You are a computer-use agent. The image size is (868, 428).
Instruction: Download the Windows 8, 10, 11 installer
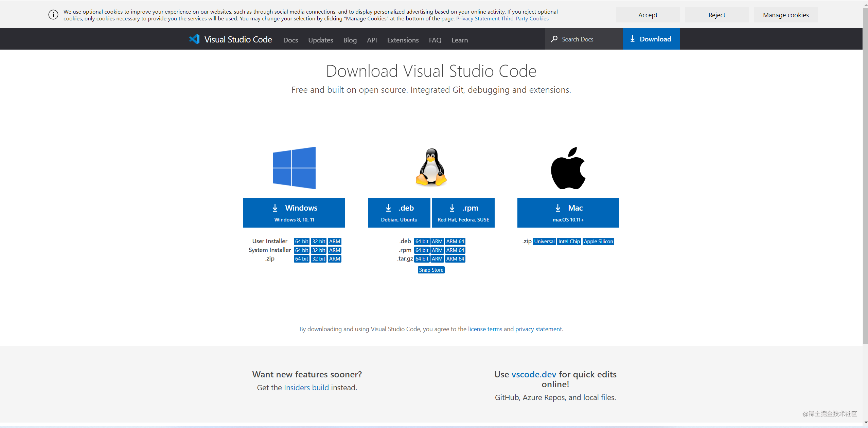(294, 213)
